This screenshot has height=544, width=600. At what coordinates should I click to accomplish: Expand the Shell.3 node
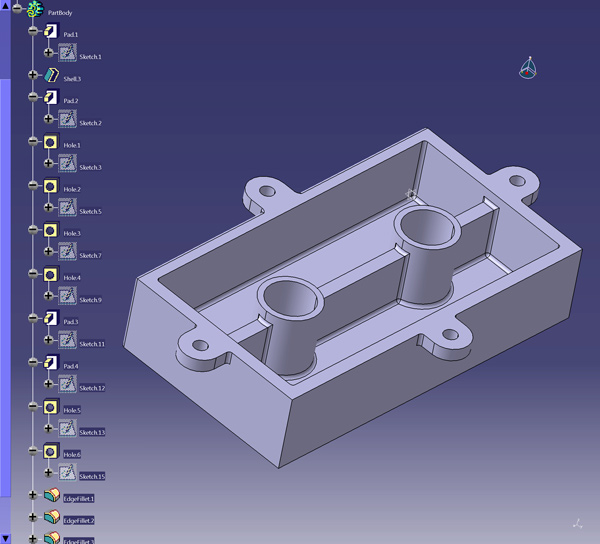pos(33,76)
